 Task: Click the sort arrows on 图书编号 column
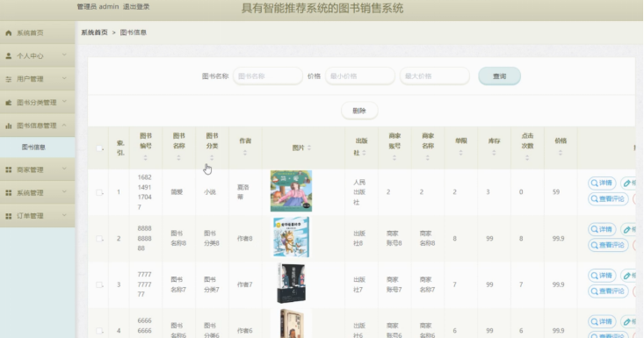[x=145, y=158]
